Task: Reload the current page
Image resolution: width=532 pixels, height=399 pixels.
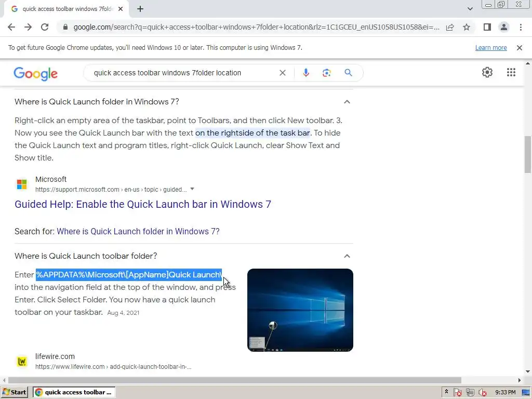Action: pos(45,27)
